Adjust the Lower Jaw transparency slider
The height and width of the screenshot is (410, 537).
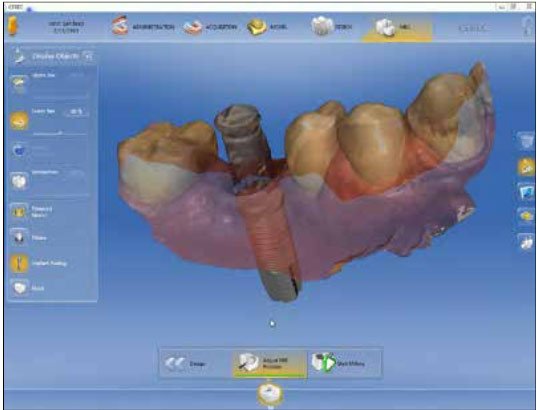(59, 133)
